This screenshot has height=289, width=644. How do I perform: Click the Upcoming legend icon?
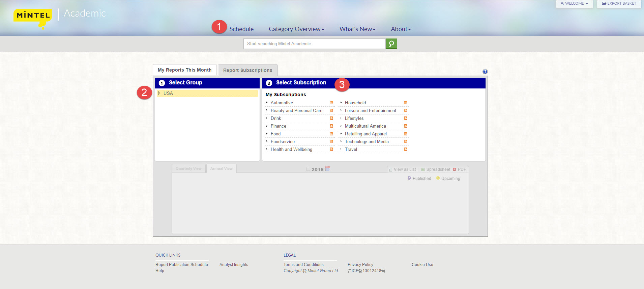(438, 178)
